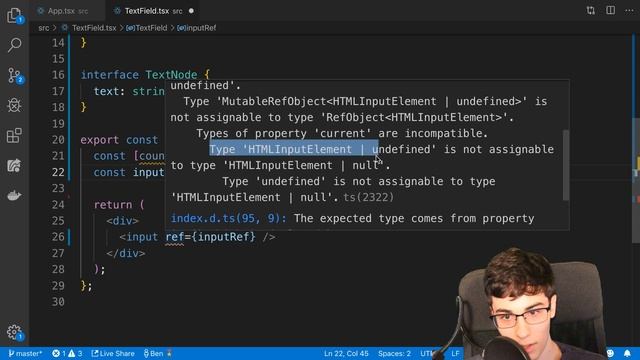640x360 pixels.
Task: Open the Search view in activity bar
Action: click(14, 45)
